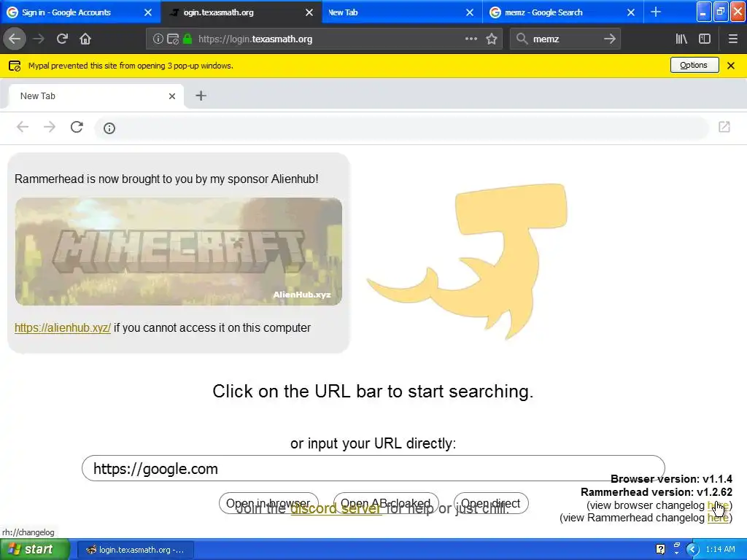The image size is (747, 560).
Task: Click the Rammerhead inner back arrow
Action: click(x=23, y=127)
